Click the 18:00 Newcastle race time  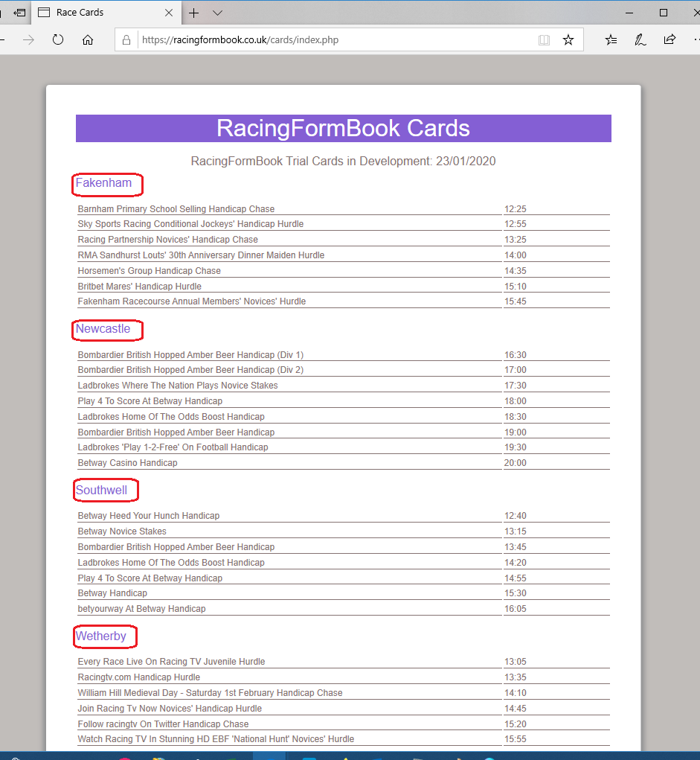pyautogui.click(x=516, y=400)
